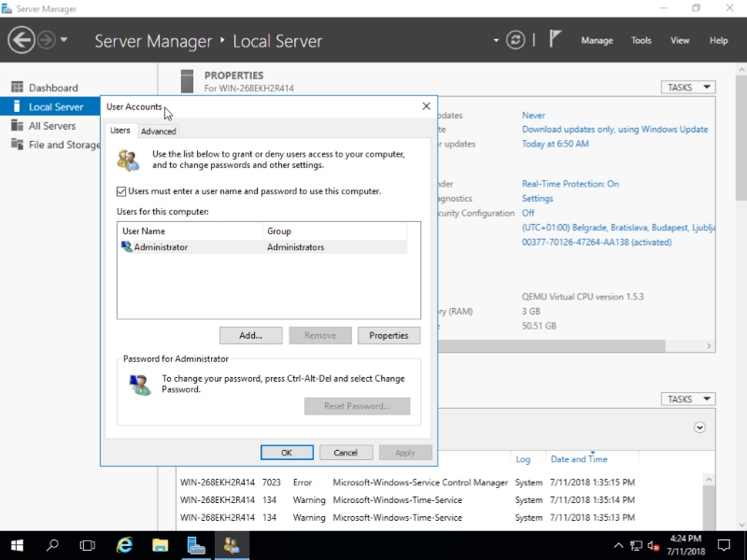Click the File and Storage sidebar icon

17,144
